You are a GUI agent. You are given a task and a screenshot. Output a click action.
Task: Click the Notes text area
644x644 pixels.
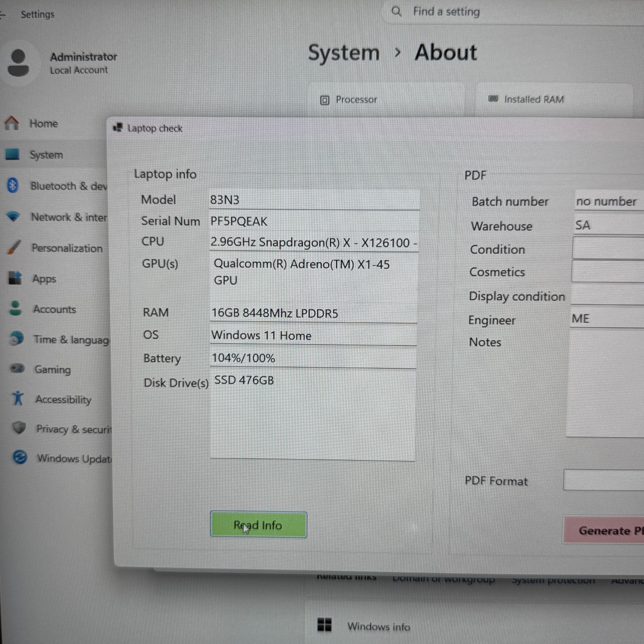coord(605,384)
